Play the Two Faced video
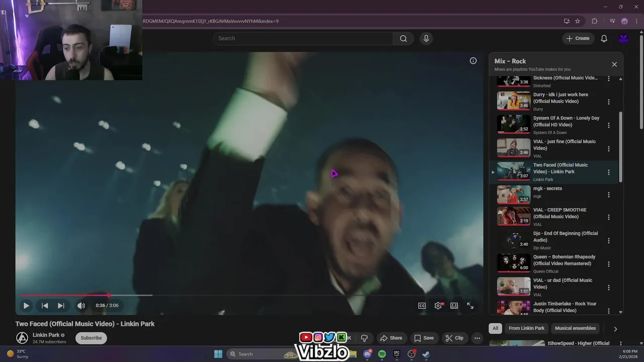Viewport: 644px width, 362px height. point(26,305)
